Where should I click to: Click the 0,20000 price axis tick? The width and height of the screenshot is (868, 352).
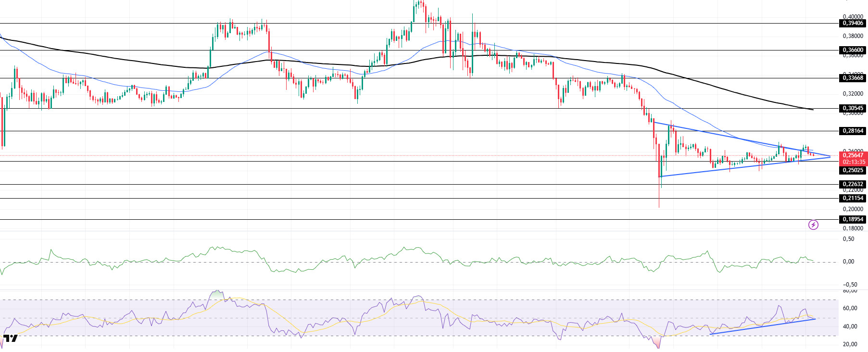pos(853,209)
